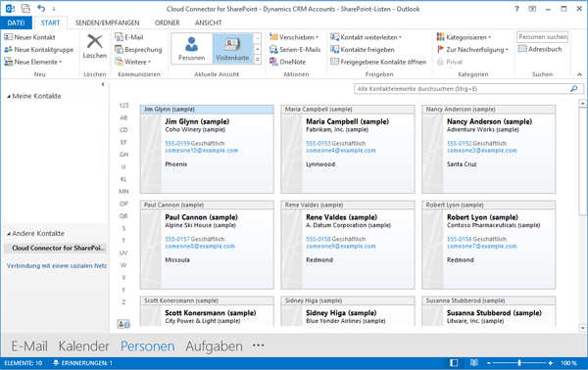Open the ORDNER tab
Image resolution: width=588 pixels, height=370 pixels.
168,23
